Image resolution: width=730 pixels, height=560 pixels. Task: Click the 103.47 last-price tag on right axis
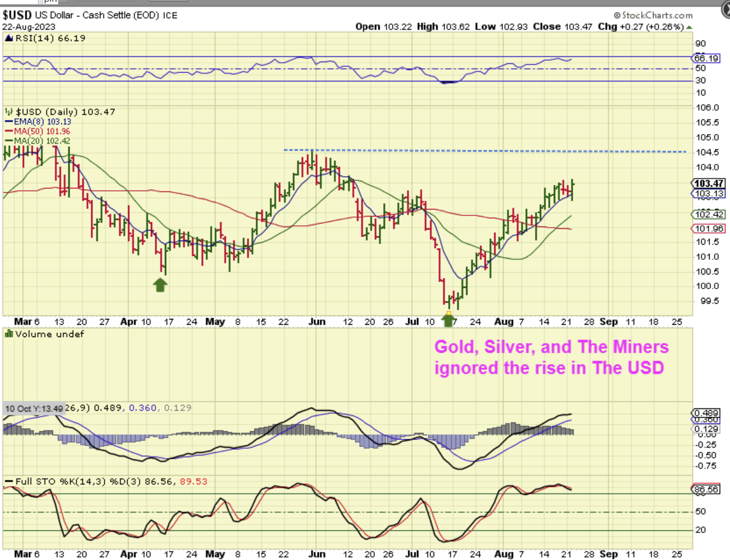coord(708,183)
